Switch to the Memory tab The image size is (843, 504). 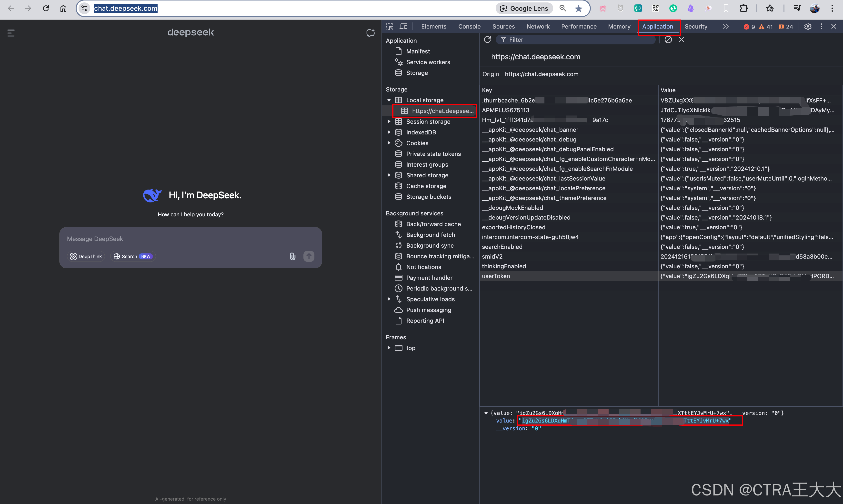click(619, 27)
